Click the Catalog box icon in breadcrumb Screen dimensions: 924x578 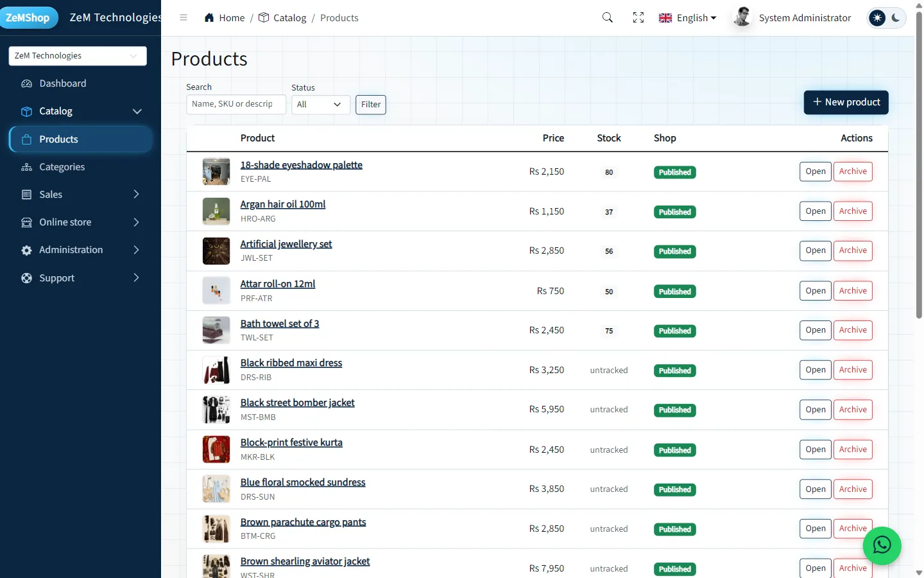(264, 18)
